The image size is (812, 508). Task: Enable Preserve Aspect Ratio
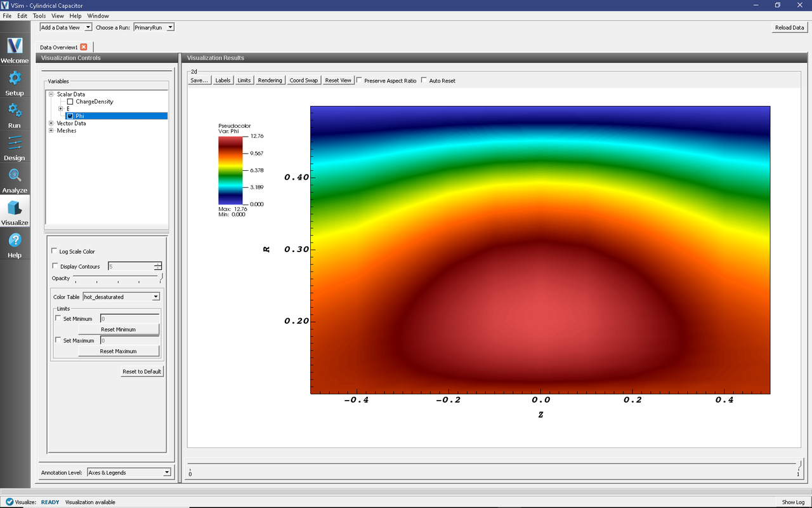point(360,81)
